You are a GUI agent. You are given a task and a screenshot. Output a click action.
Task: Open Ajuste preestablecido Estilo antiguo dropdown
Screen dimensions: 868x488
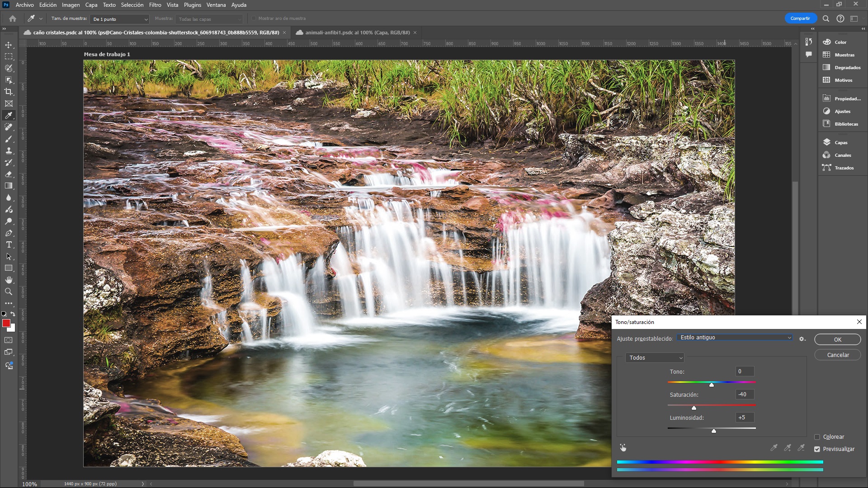coord(735,338)
